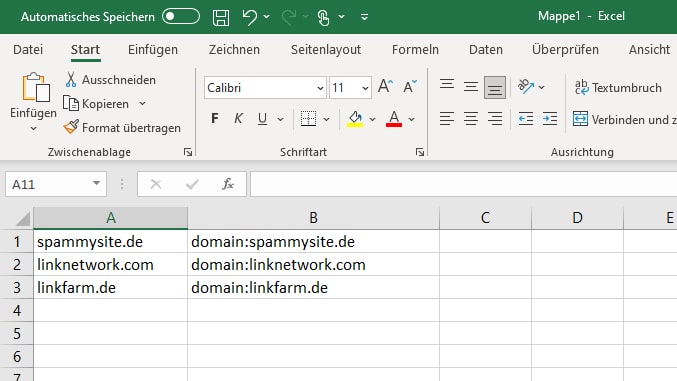This screenshot has width=677, height=381.
Task: Expand the Einfügen paste options arrow
Action: 34,129
